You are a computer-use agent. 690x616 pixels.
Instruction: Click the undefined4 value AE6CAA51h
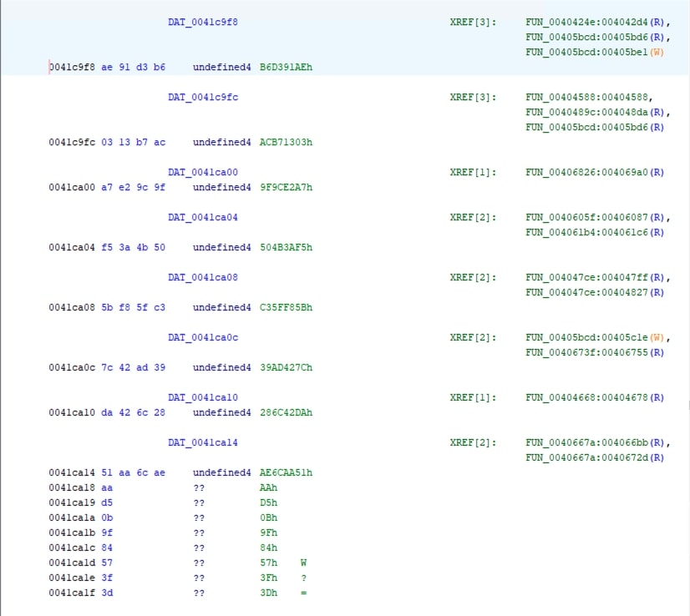pyautogui.click(x=285, y=472)
